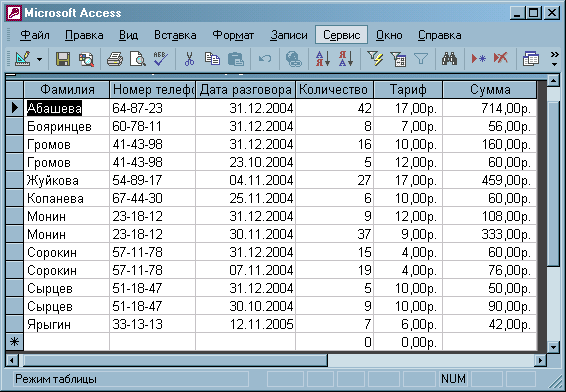This screenshot has width=566, height=392.
Task: Click the horizontal scrollbar right arrow
Action: [x=540, y=360]
